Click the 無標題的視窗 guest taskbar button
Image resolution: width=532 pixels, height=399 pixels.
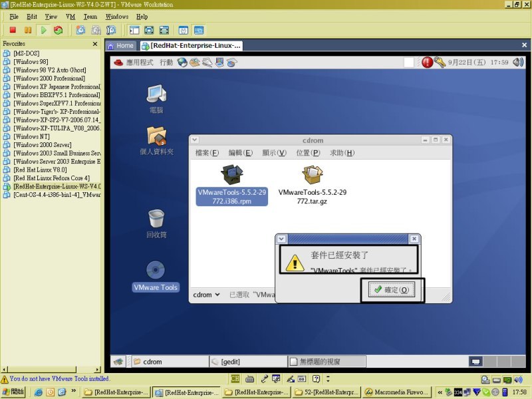tap(327, 362)
